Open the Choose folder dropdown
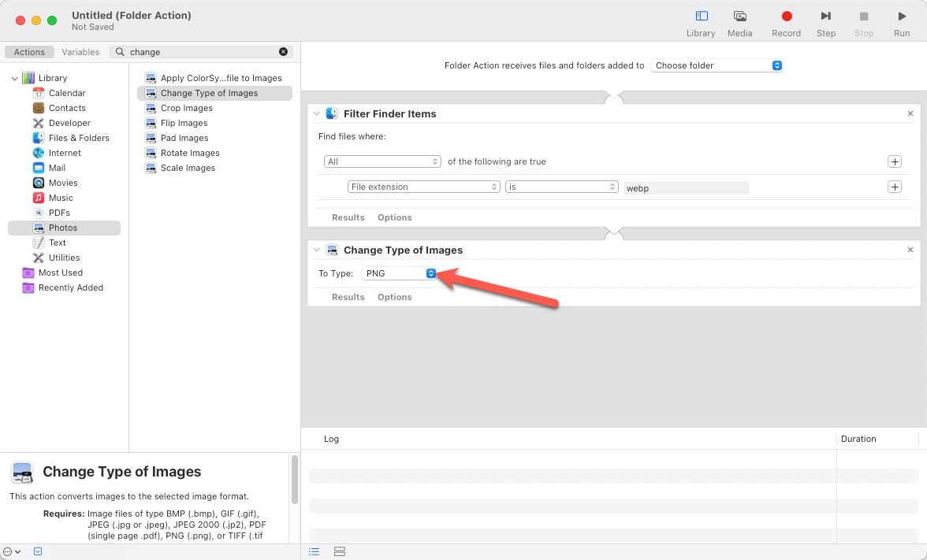This screenshot has height=560, width=927. point(717,65)
